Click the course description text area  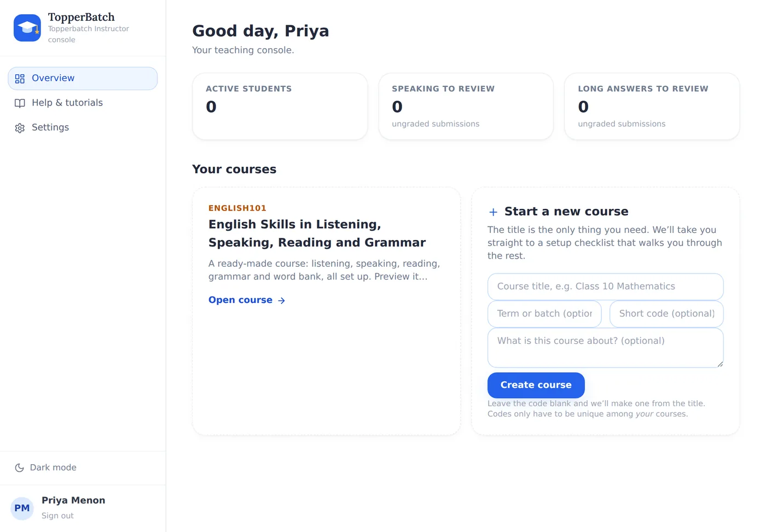click(x=605, y=348)
